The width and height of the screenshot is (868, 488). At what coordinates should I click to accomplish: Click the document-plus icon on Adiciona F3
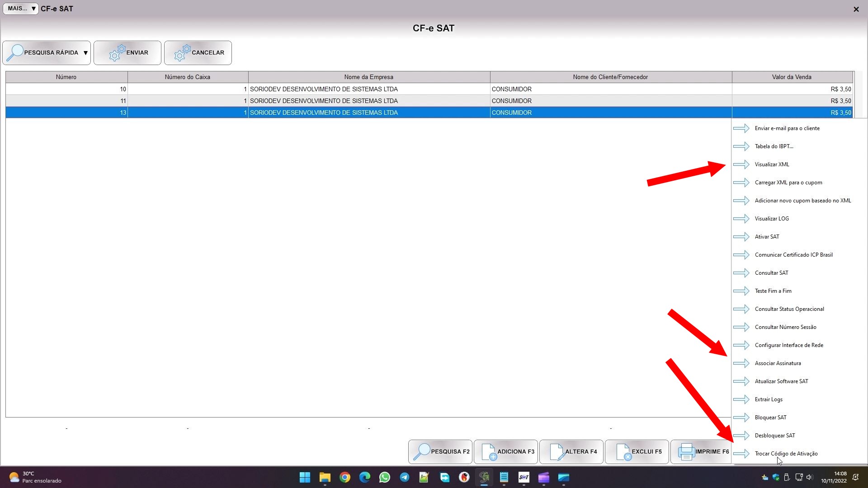[489, 452]
